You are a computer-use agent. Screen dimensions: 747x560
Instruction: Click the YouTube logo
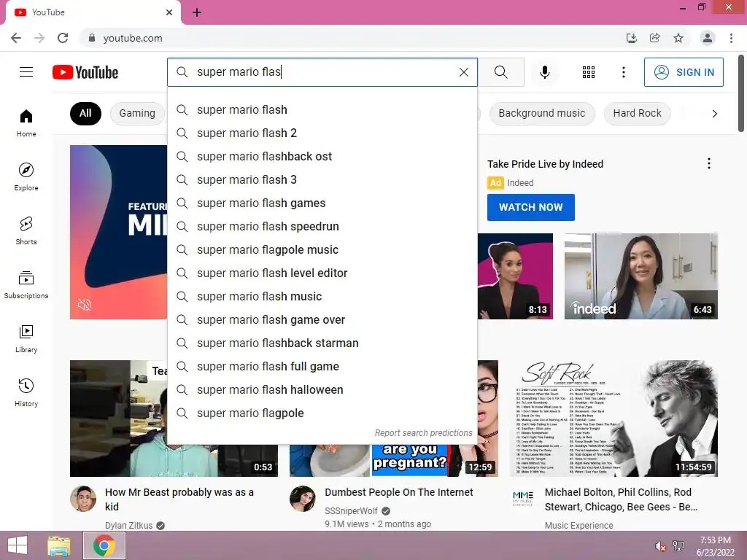point(85,72)
